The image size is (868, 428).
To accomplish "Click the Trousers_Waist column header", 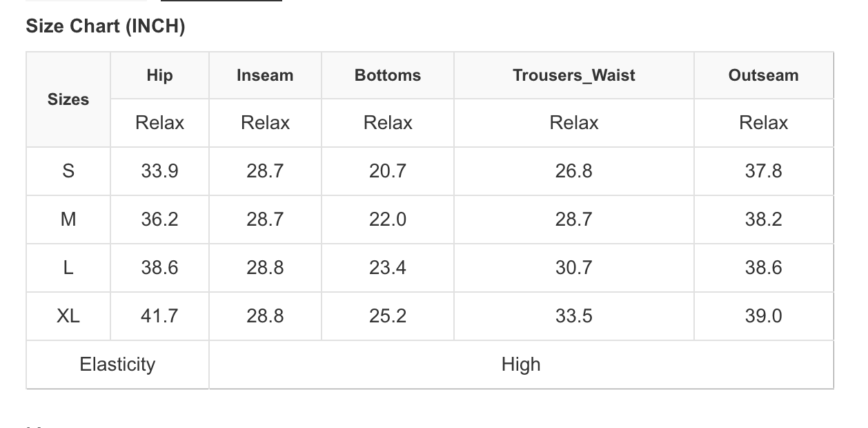I will pyautogui.click(x=574, y=75).
